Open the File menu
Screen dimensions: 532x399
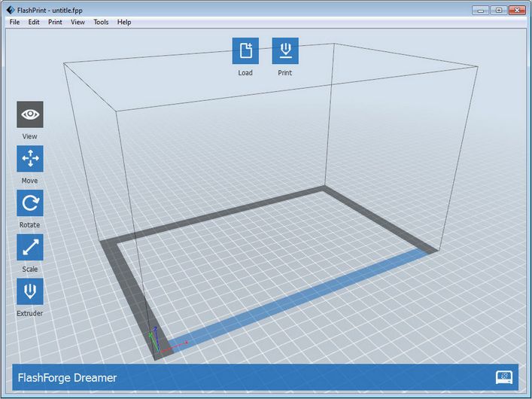(15, 22)
